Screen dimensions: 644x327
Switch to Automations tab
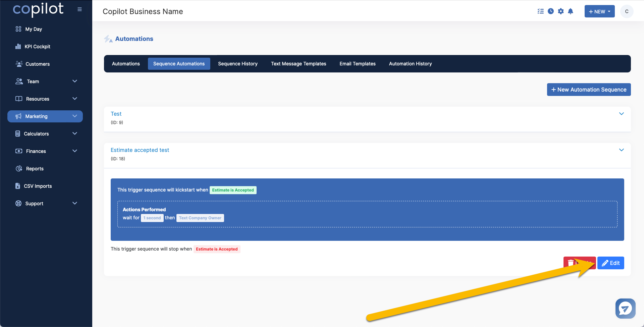(x=126, y=64)
